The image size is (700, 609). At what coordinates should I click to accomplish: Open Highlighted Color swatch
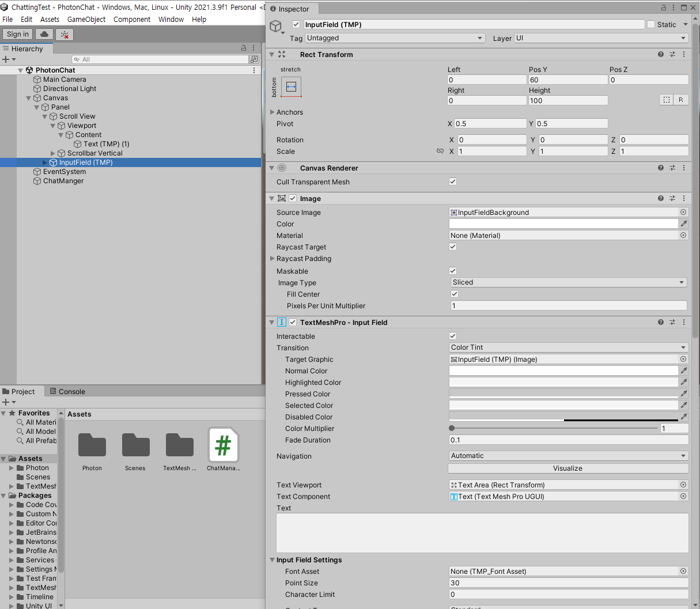click(563, 382)
